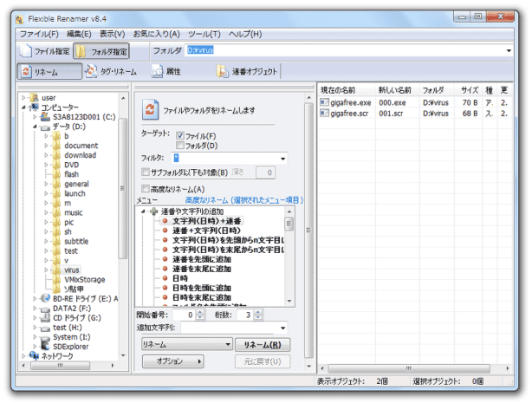The width and height of the screenshot is (532, 403).
Task: Open the フィルタ dropdown arrow
Action: click(x=282, y=159)
